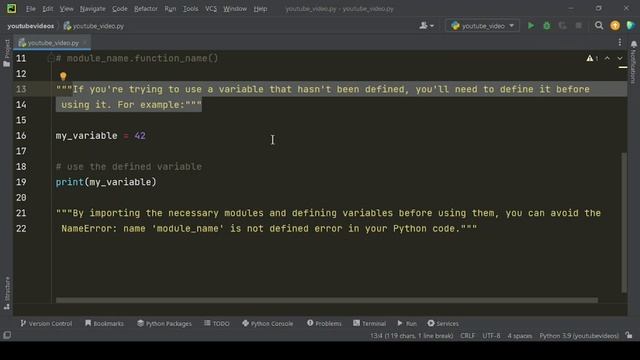The image size is (640, 360).
Task: Click the read-only lock icon
Action: 629,335
